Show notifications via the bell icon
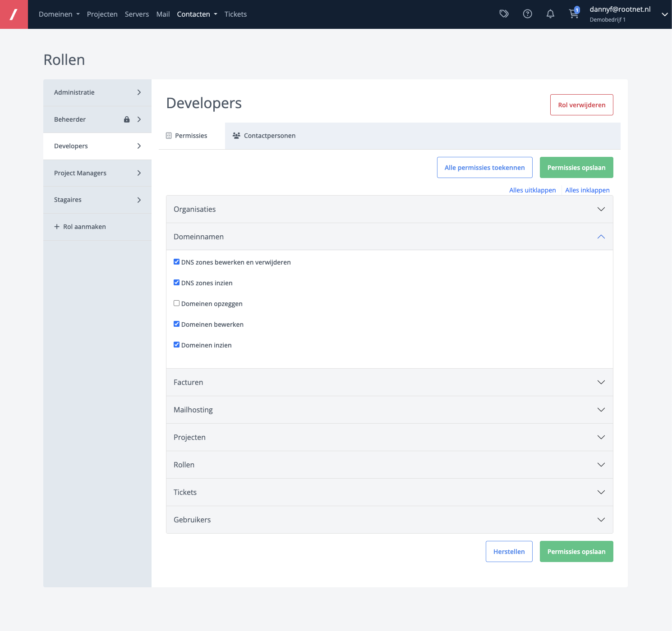This screenshot has height=631, width=672. [x=550, y=14]
